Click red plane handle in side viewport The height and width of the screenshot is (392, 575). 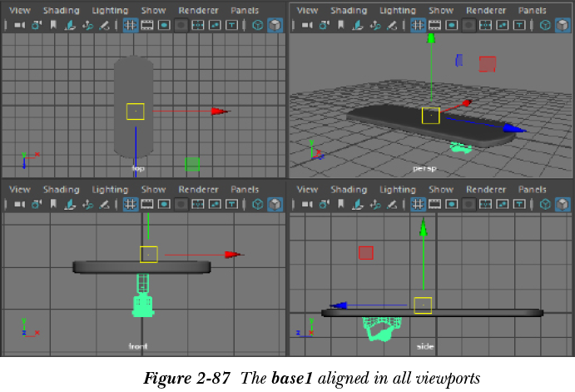point(365,252)
